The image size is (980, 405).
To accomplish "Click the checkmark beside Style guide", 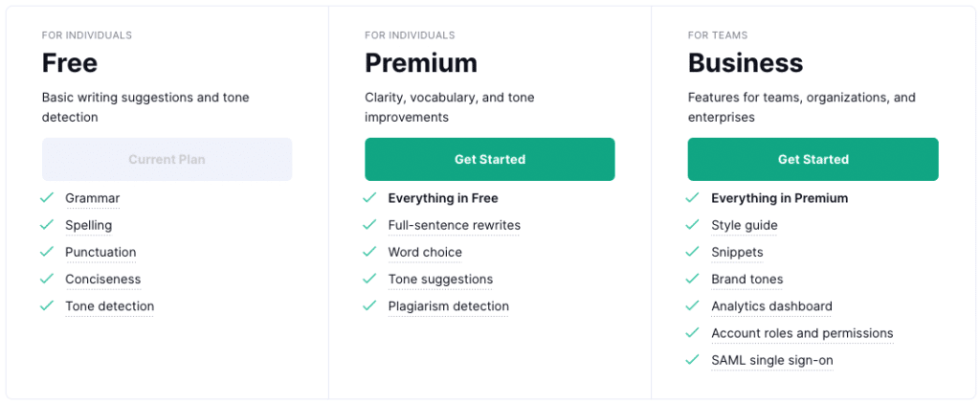I will point(692,224).
